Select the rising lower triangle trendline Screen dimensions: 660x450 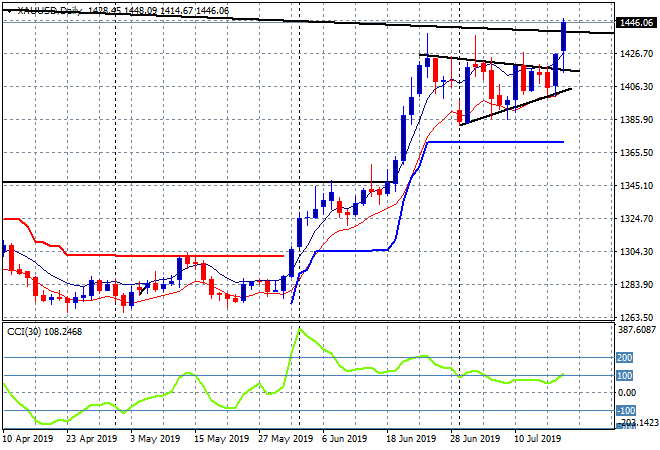[516, 107]
